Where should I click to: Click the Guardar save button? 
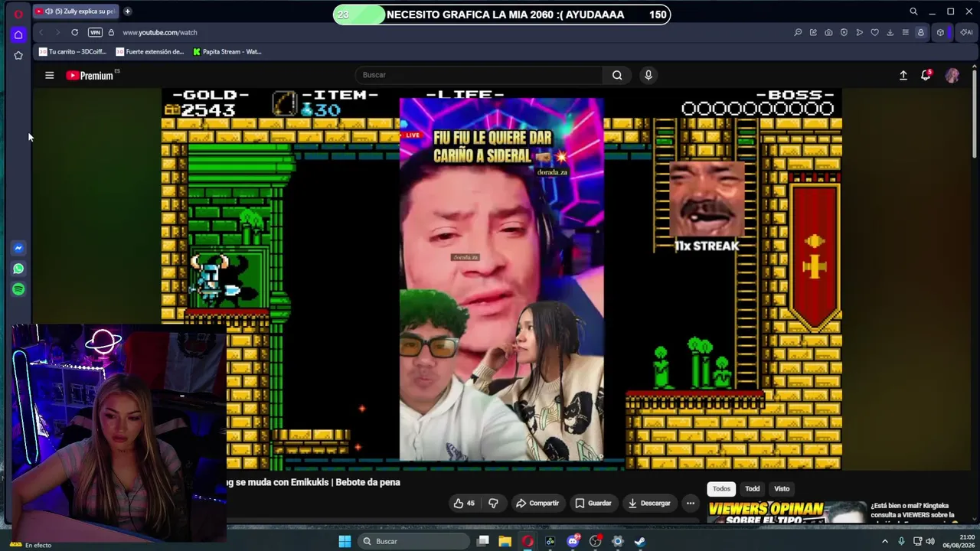coord(593,503)
